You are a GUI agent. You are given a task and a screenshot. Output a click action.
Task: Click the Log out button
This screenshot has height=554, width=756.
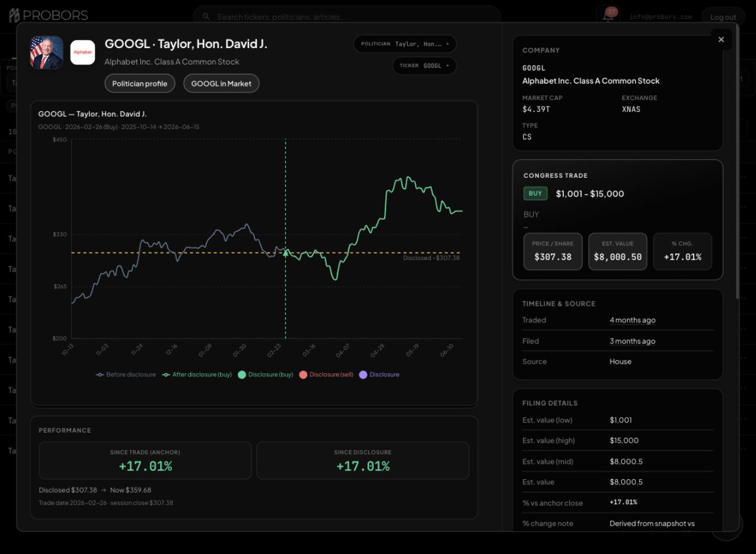click(723, 17)
